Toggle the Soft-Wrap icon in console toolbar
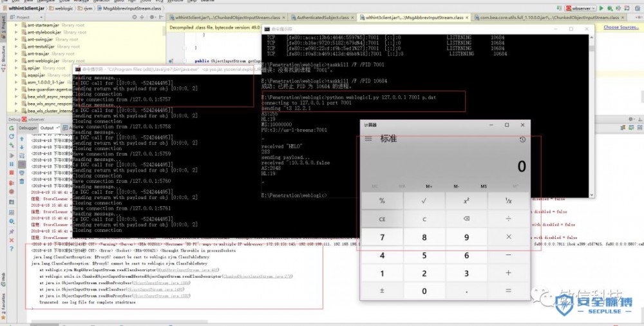This screenshot has width=644, height=326. (x=22, y=156)
